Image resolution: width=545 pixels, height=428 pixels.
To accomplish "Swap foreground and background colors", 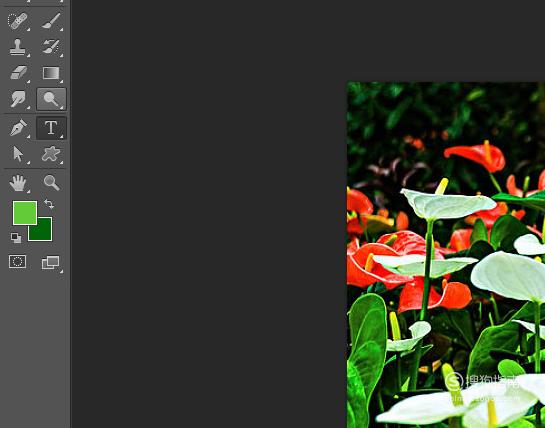I will coord(49,204).
